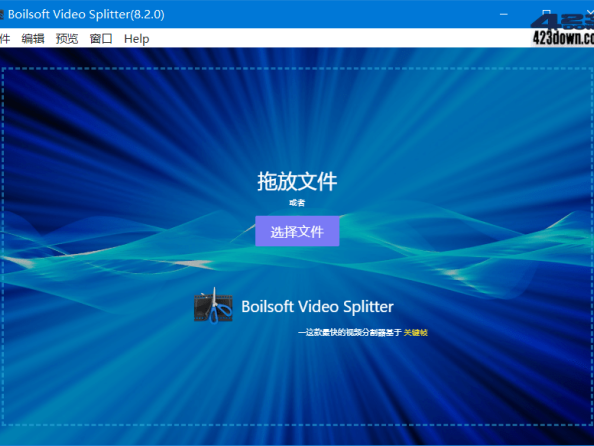Open the 编辑 (Edit) menu
The width and height of the screenshot is (594, 446).
[33, 39]
